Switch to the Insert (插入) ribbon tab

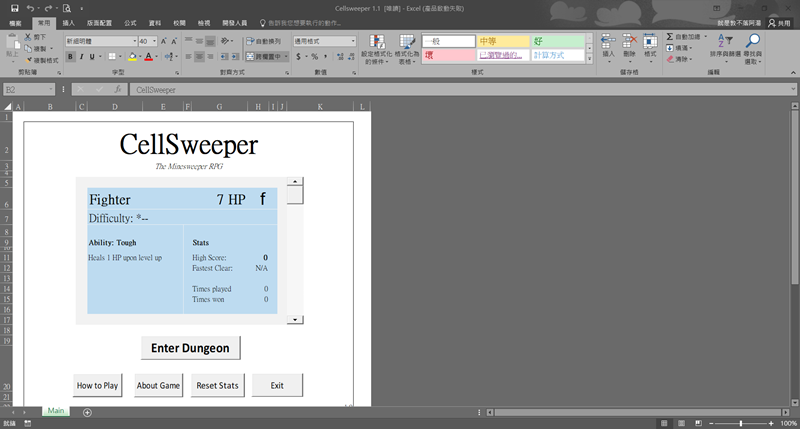68,21
